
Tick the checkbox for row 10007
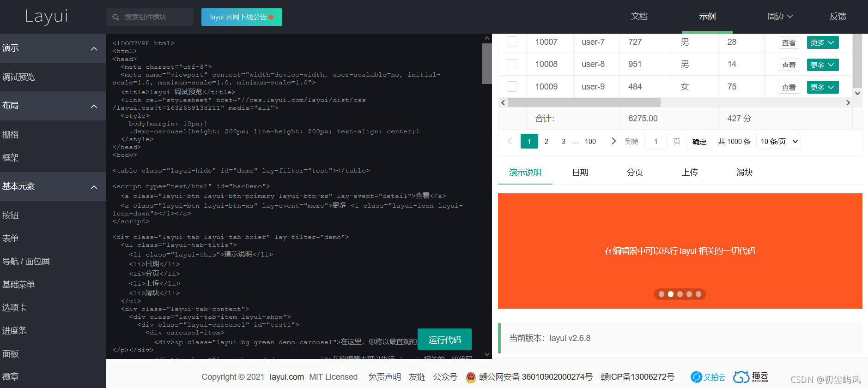click(512, 42)
